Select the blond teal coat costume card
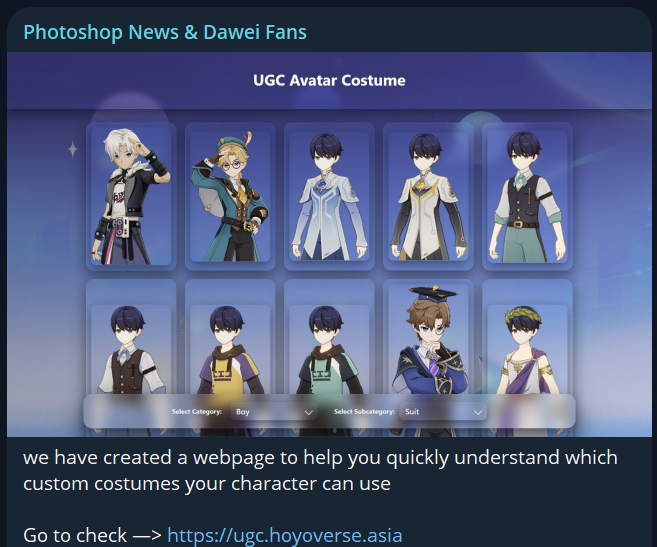The height and width of the screenshot is (547, 657). click(230, 196)
